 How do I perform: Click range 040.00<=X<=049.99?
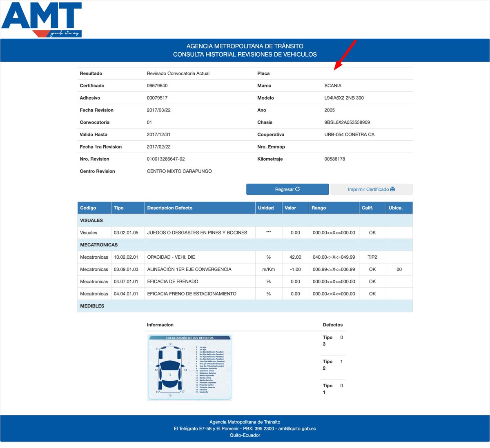point(334,257)
